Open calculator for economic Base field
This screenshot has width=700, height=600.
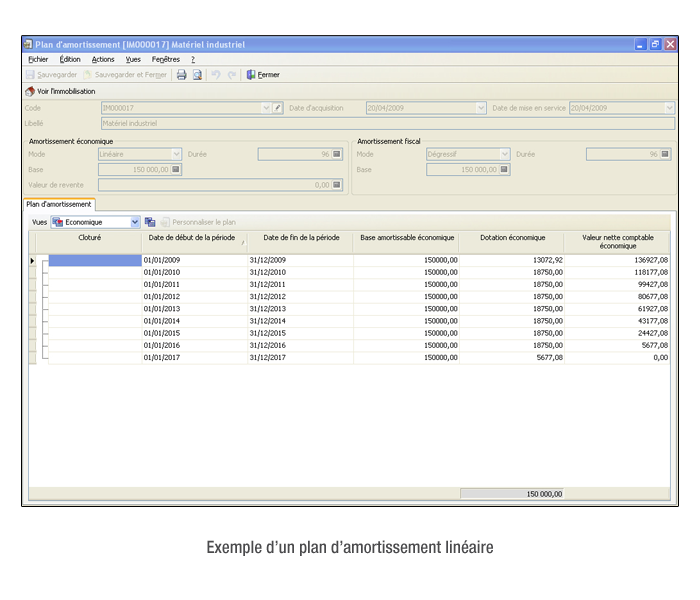pyautogui.click(x=176, y=170)
